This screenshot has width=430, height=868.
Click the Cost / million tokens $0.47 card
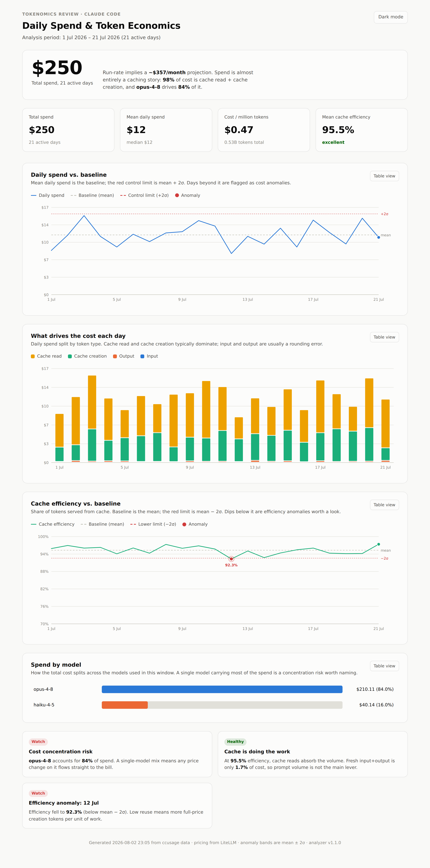click(264, 130)
